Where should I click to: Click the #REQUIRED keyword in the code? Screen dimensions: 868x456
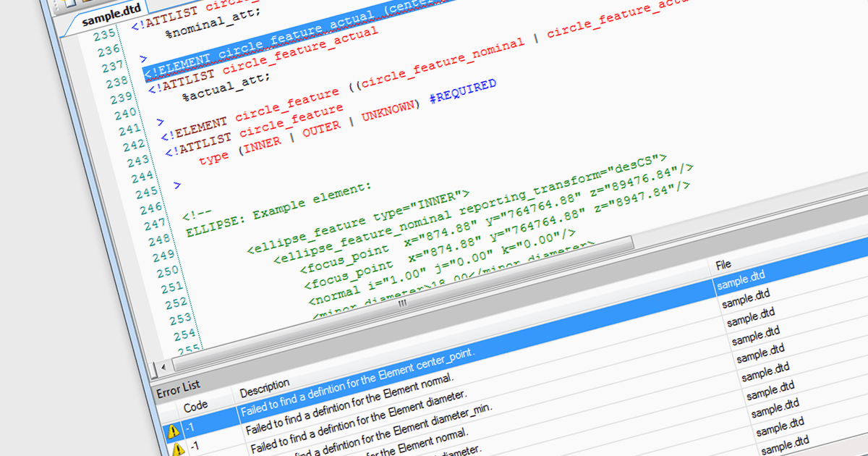coord(462,91)
